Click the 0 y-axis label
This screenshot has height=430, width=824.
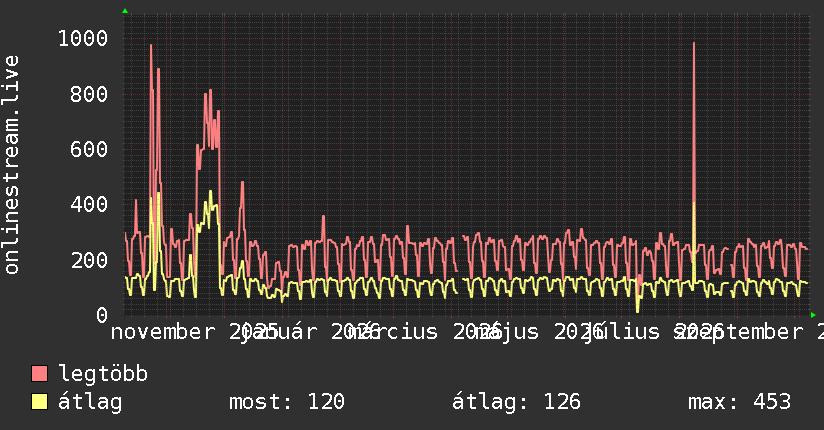click(102, 315)
